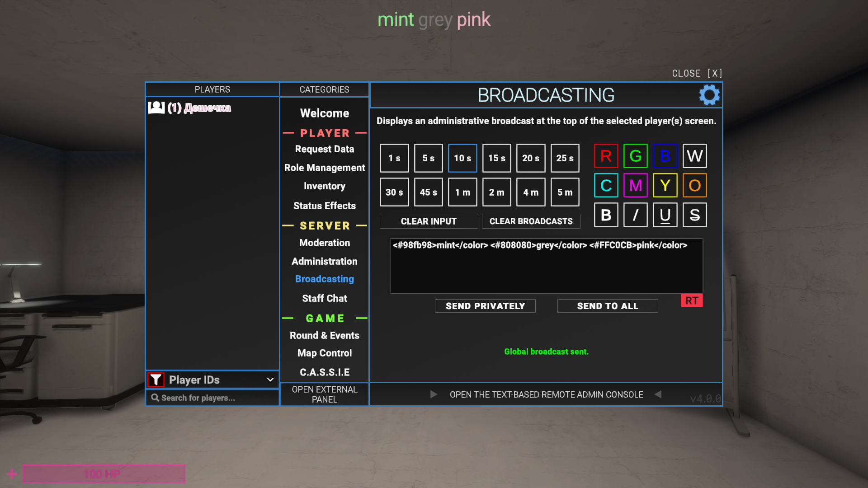868x488 pixels.
Task: Apply italic formatting slash button
Action: (x=635, y=215)
